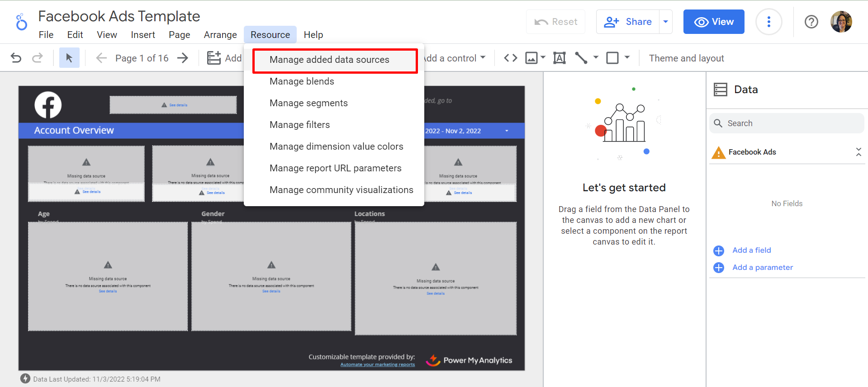Select Manage added data sources
This screenshot has height=387, width=868.
pyautogui.click(x=329, y=60)
